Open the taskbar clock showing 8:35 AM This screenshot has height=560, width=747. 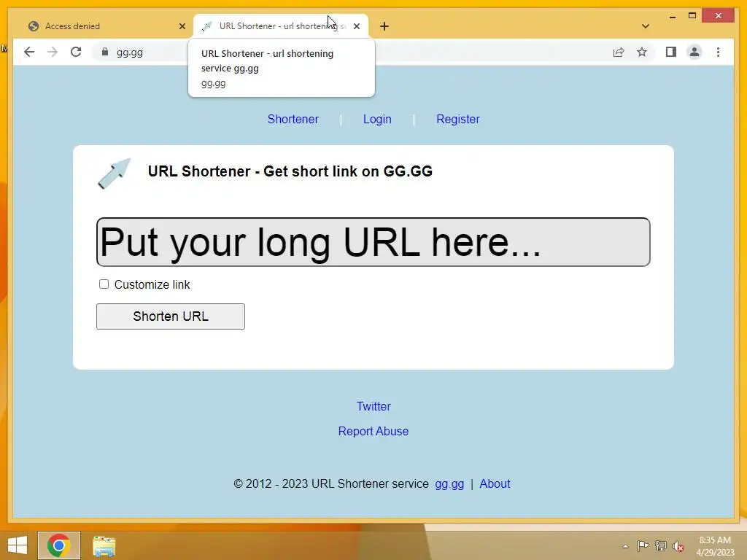(x=715, y=546)
